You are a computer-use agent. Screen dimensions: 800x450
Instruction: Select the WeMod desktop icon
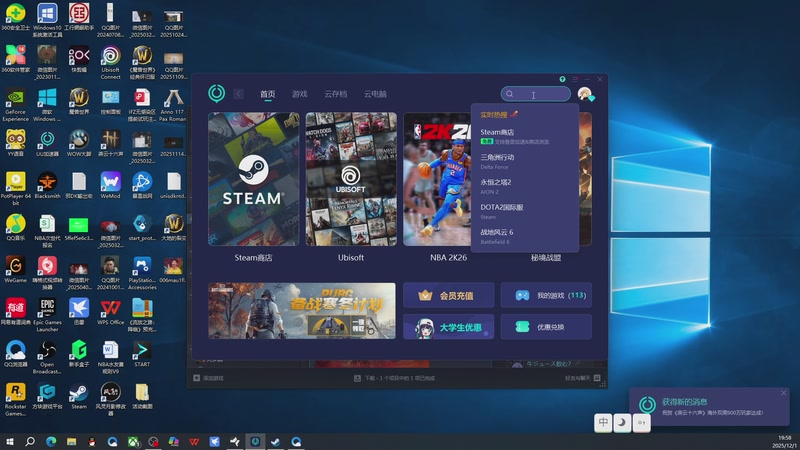[111, 186]
